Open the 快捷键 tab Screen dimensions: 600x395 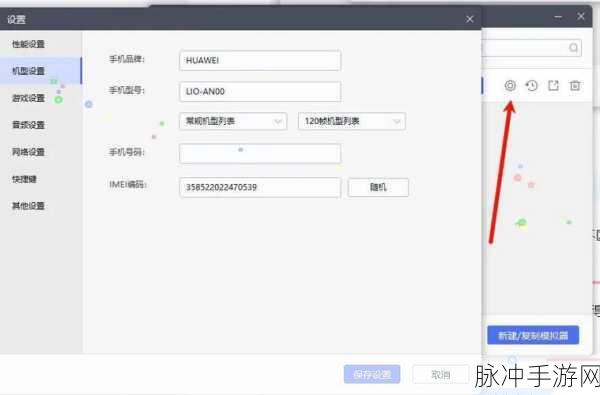tap(24, 179)
